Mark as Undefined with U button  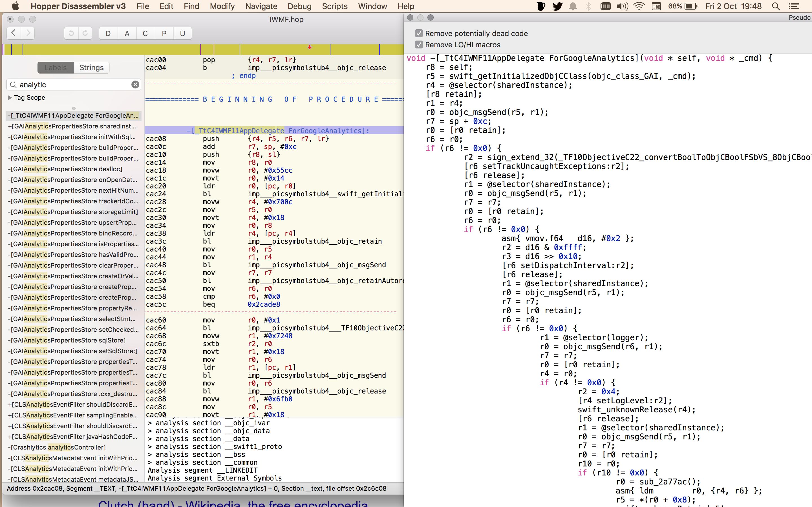click(182, 34)
